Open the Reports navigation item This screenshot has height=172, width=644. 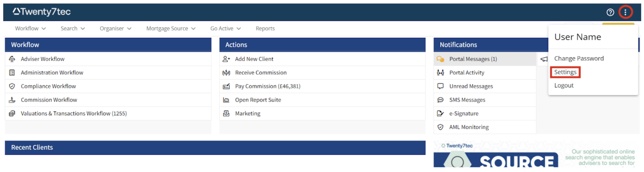click(265, 29)
